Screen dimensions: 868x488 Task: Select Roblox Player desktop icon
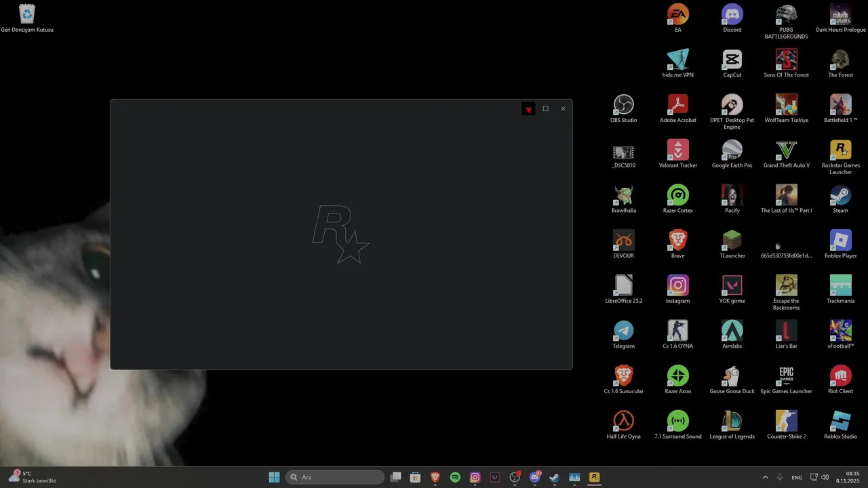[x=841, y=244]
